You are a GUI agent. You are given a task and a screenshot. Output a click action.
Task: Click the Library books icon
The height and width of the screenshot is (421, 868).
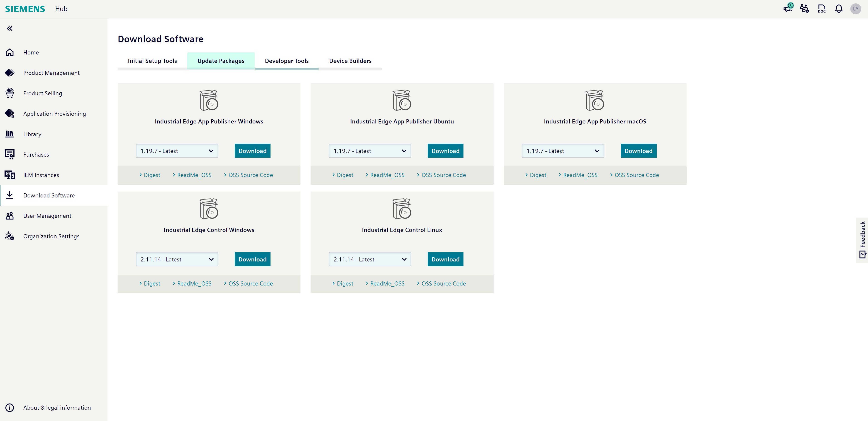pyautogui.click(x=10, y=134)
